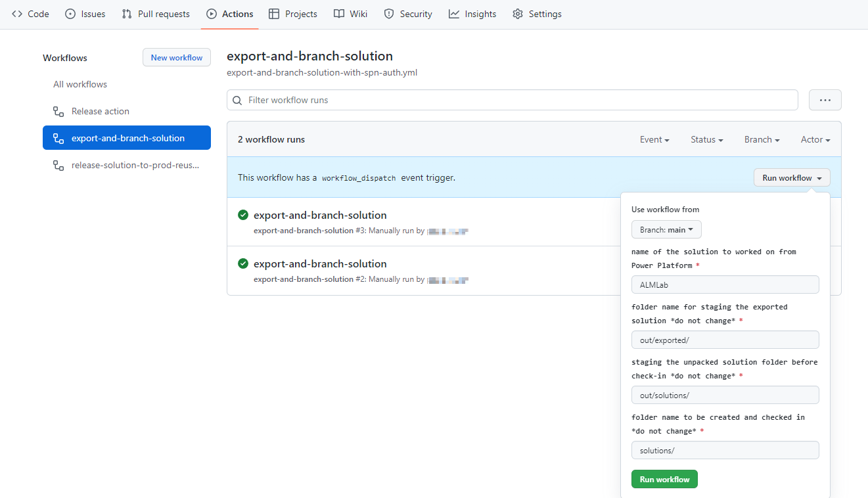Select release-solution-to-prod-reus... workflow
The height and width of the screenshot is (498, 868).
(127, 165)
